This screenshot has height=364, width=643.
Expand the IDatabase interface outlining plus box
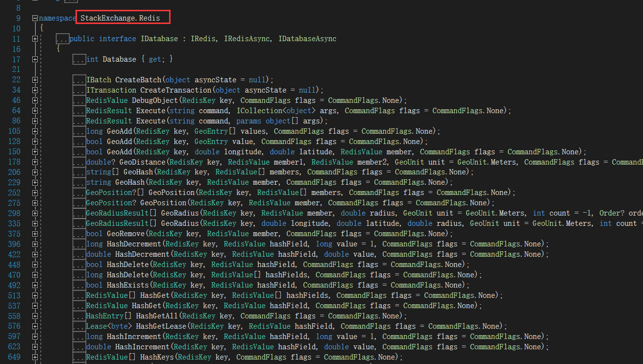(x=35, y=39)
